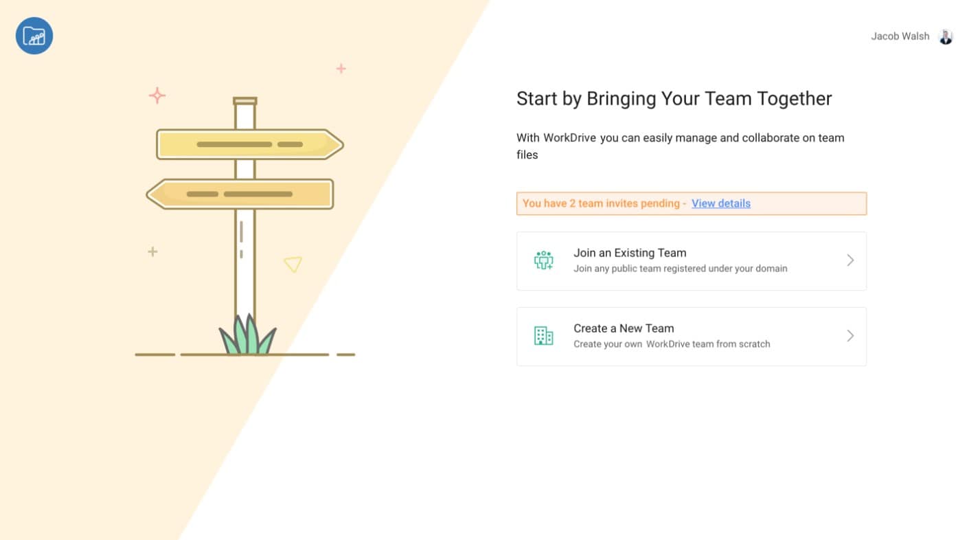Click the Join an Existing Team people icon

point(543,260)
